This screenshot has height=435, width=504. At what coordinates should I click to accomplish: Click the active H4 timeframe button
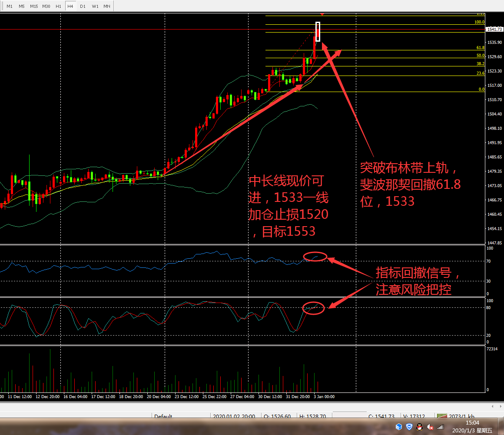(x=70, y=6)
